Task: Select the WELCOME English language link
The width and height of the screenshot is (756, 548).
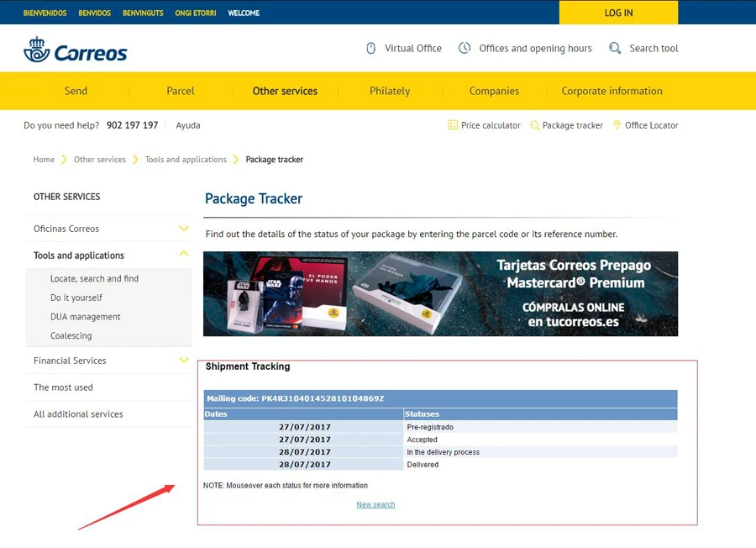Action: (x=244, y=13)
